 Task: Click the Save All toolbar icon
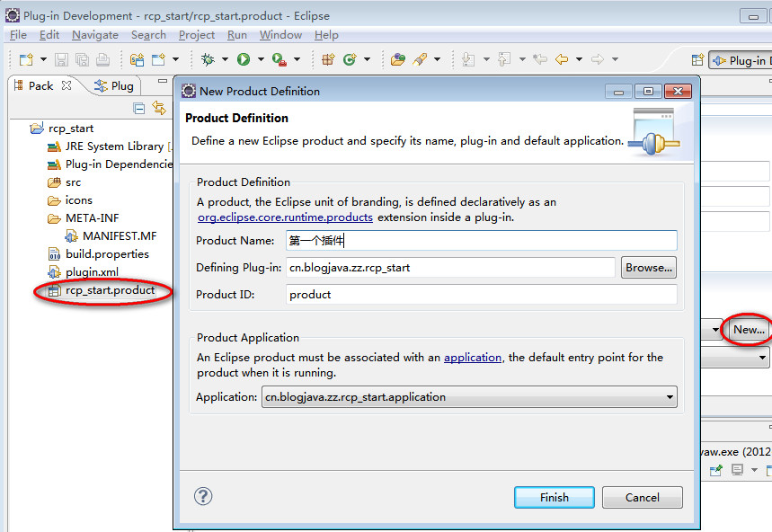[x=82, y=59]
